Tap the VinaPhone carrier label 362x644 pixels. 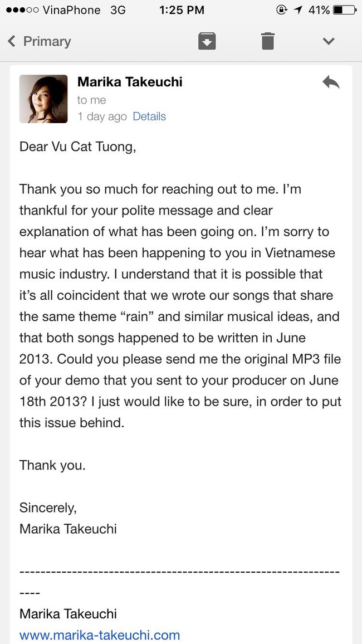point(71,10)
